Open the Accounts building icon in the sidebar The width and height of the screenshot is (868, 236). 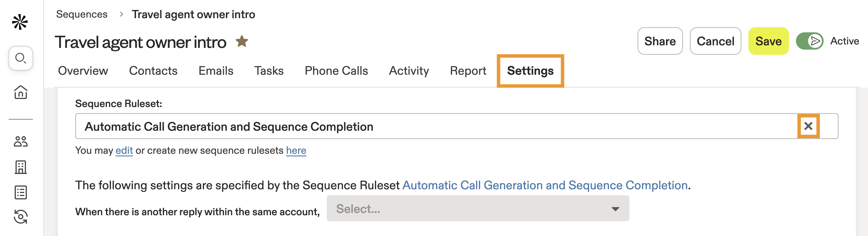coord(20,167)
